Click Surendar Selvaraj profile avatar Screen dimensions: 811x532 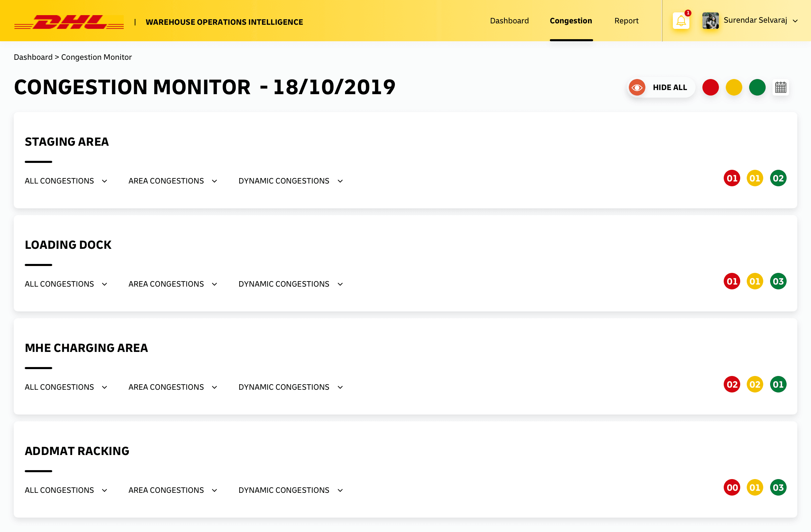pyautogui.click(x=710, y=21)
